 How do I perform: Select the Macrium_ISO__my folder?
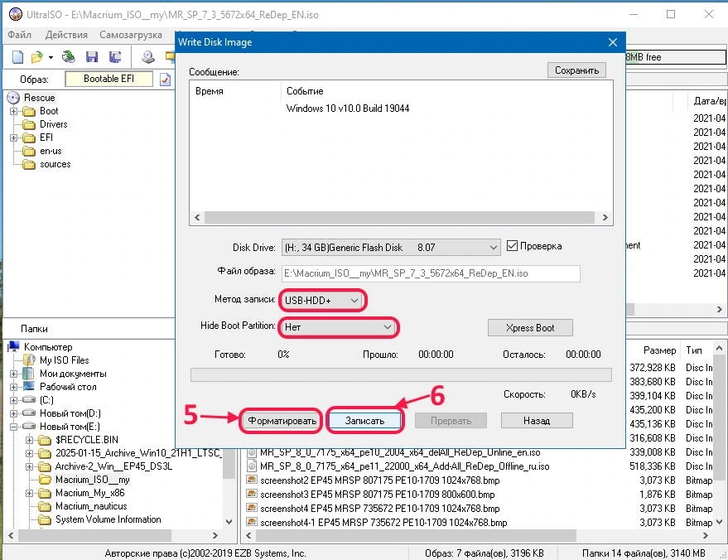coord(93,480)
